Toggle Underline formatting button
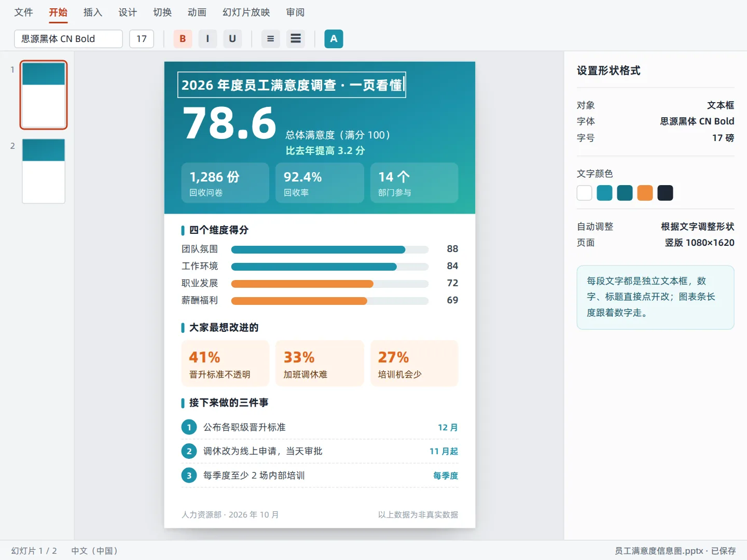The height and width of the screenshot is (560, 747). click(232, 39)
